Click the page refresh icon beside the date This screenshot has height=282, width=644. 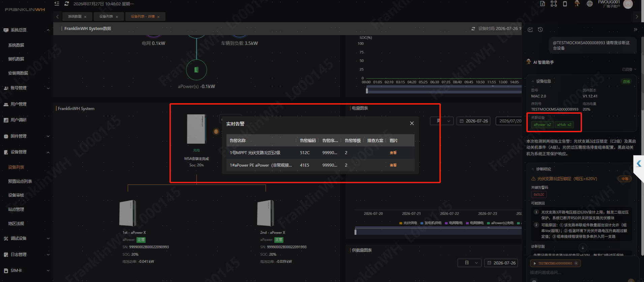(67, 4)
